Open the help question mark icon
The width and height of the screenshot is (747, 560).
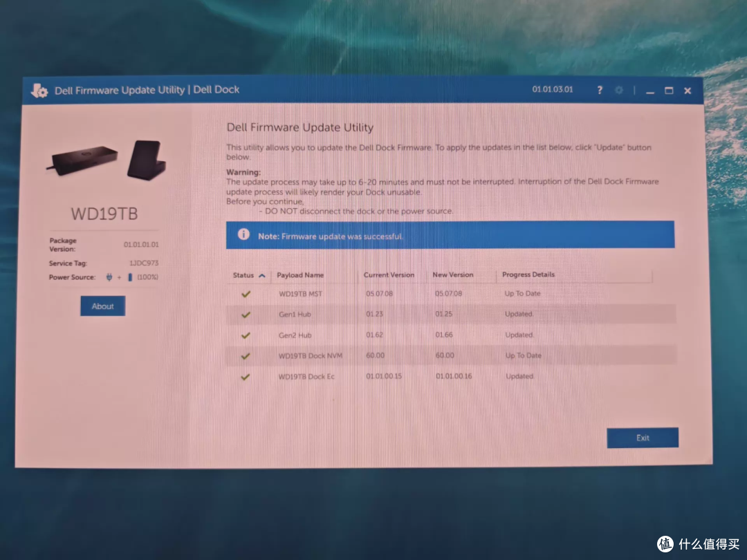pos(600,90)
